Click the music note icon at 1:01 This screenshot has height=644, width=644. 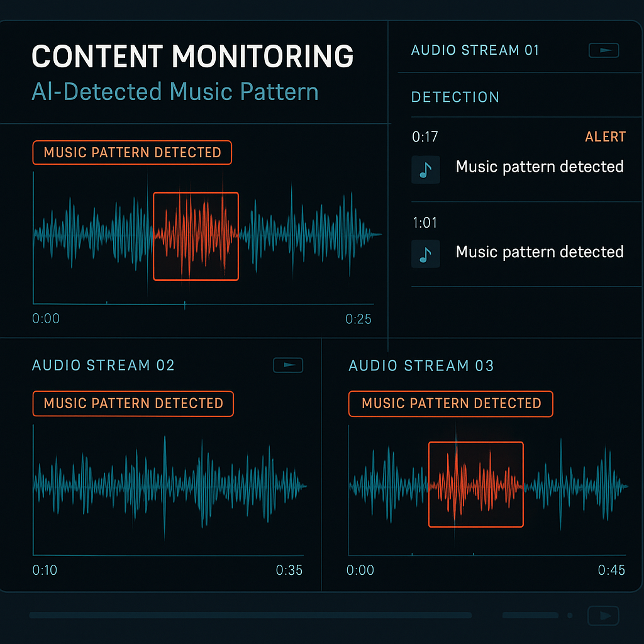coord(426,254)
